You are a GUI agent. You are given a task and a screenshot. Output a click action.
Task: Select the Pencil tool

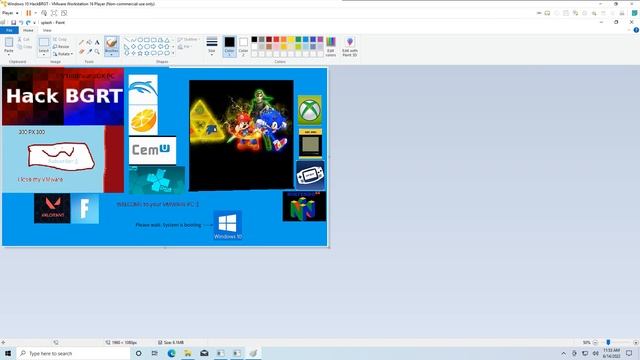click(x=81, y=42)
